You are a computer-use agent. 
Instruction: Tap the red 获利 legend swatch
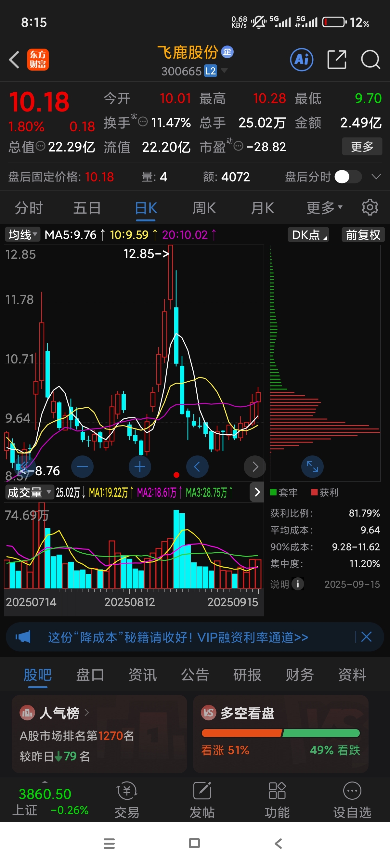pos(314,492)
